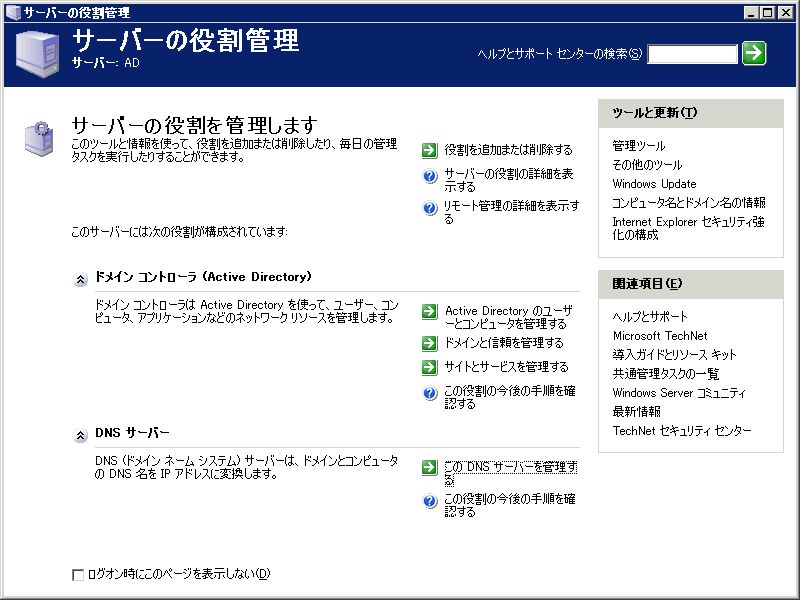
Task: Click server roles icon beside サーバーの役割を管理します heading
Action: (39, 139)
